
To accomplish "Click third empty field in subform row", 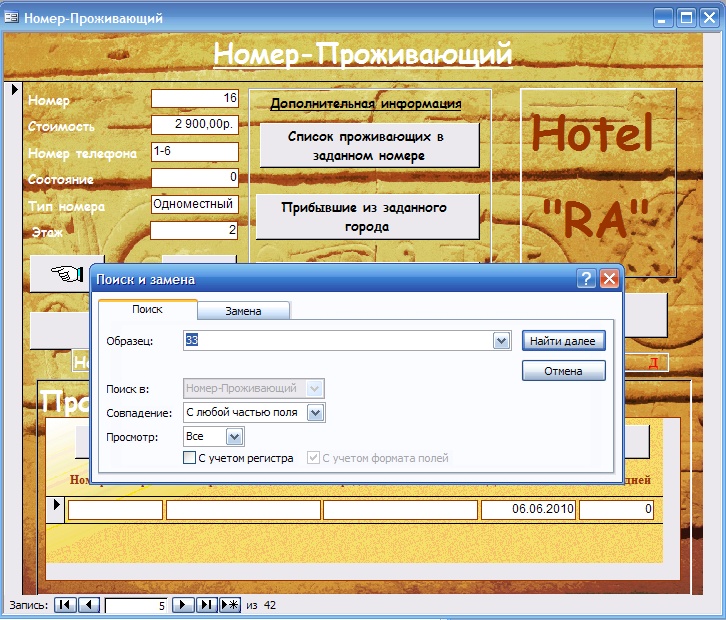I will tap(401, 509).
